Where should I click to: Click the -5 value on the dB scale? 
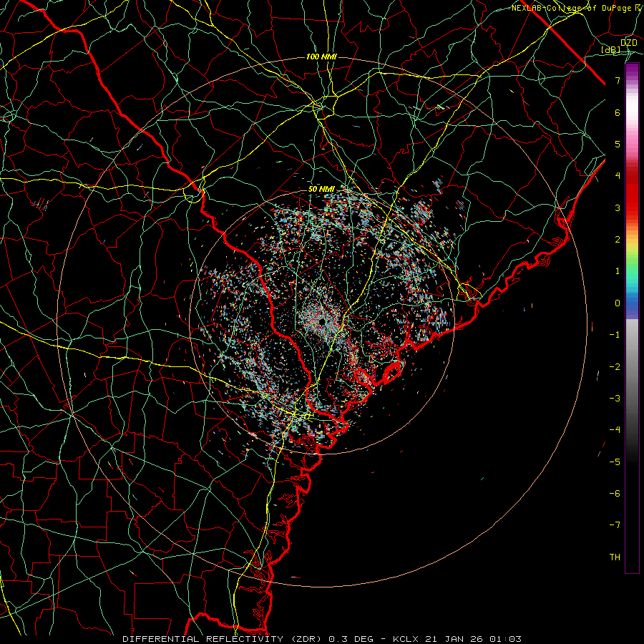615,462
